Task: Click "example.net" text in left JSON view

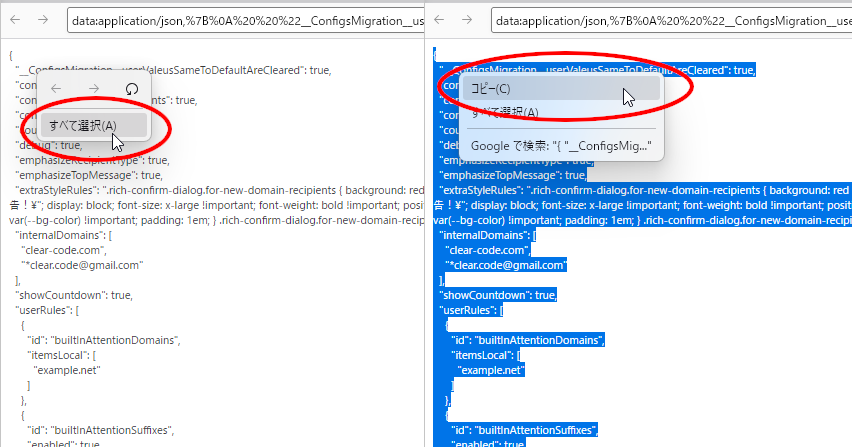Action: pos(65,370)
